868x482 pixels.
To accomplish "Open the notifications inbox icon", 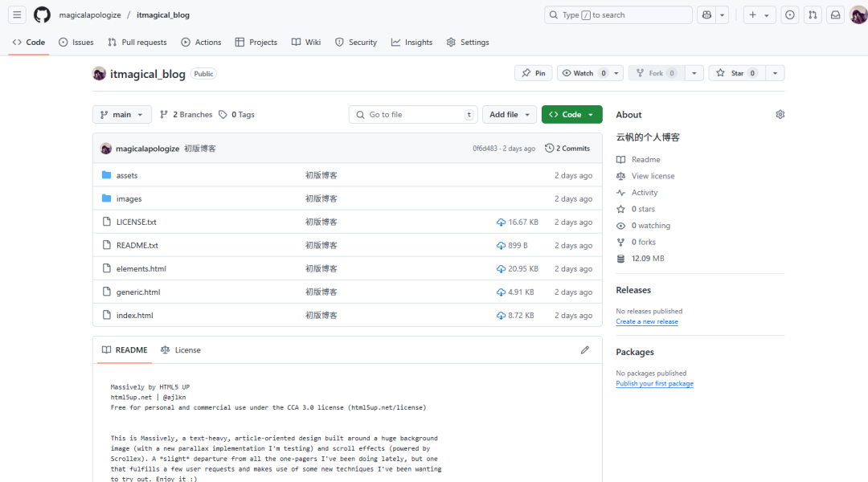I will (x=834, y=14).
